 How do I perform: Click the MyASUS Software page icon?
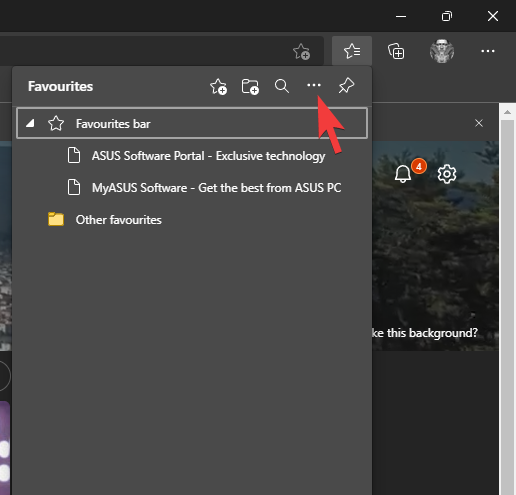coord(74,187)
